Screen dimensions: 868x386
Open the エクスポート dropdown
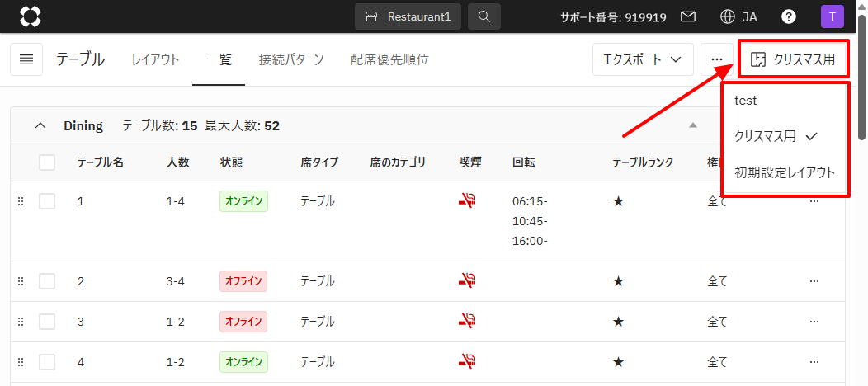(644, 59)
